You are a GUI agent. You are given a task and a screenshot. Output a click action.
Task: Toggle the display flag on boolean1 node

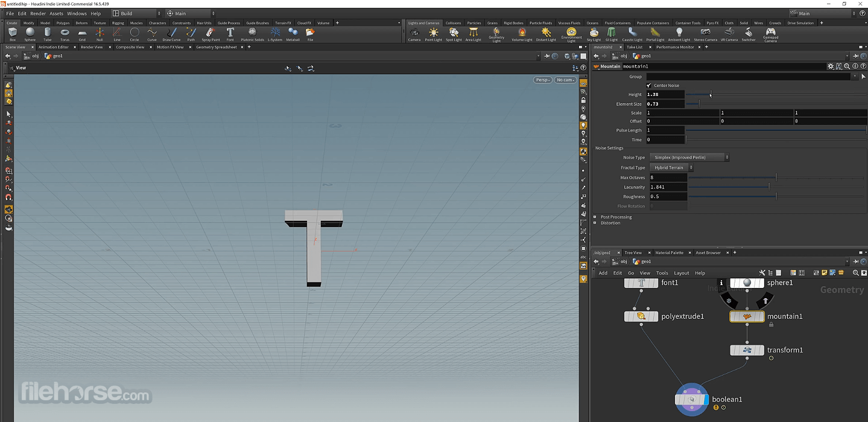point(706,399)
